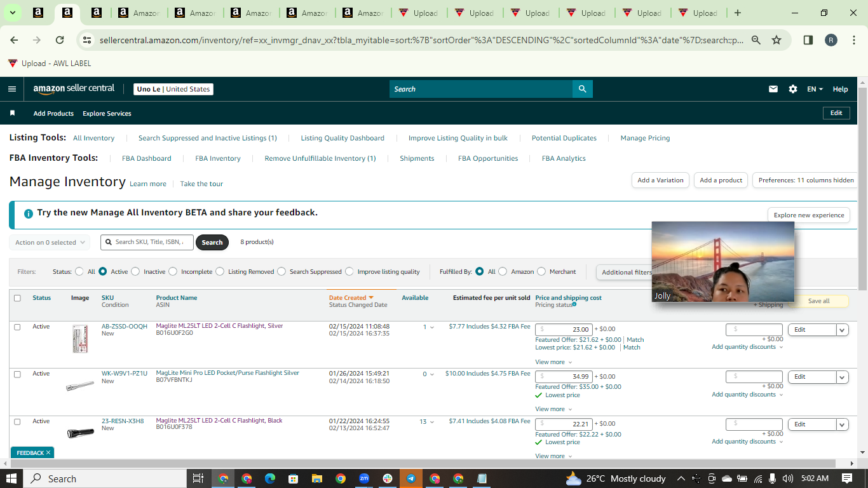The width and height of the screenshot is (868, 488).
Task: Click the SKU, Title, ISBN search field
Action: click(x=146, y=242)
